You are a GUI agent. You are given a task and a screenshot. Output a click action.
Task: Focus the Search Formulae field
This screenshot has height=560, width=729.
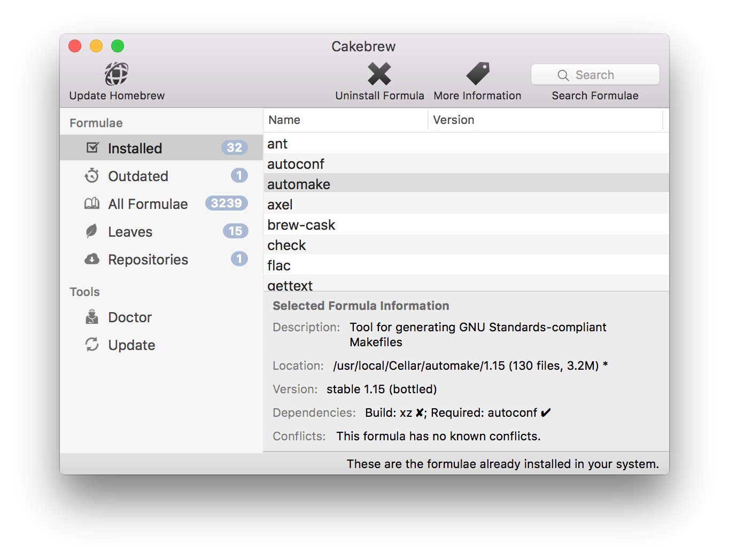coord(595,75)
